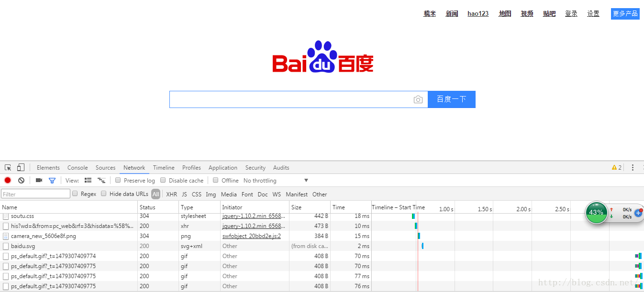This screenshot has width=644, height=292.
Task: Clear the network log
Action: pos(21,180)
